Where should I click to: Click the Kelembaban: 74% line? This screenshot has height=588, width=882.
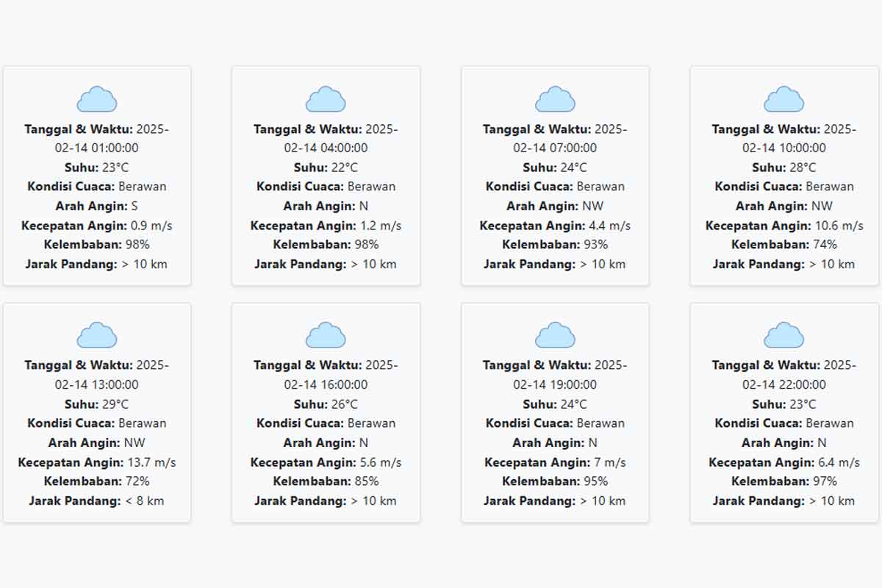784,245
